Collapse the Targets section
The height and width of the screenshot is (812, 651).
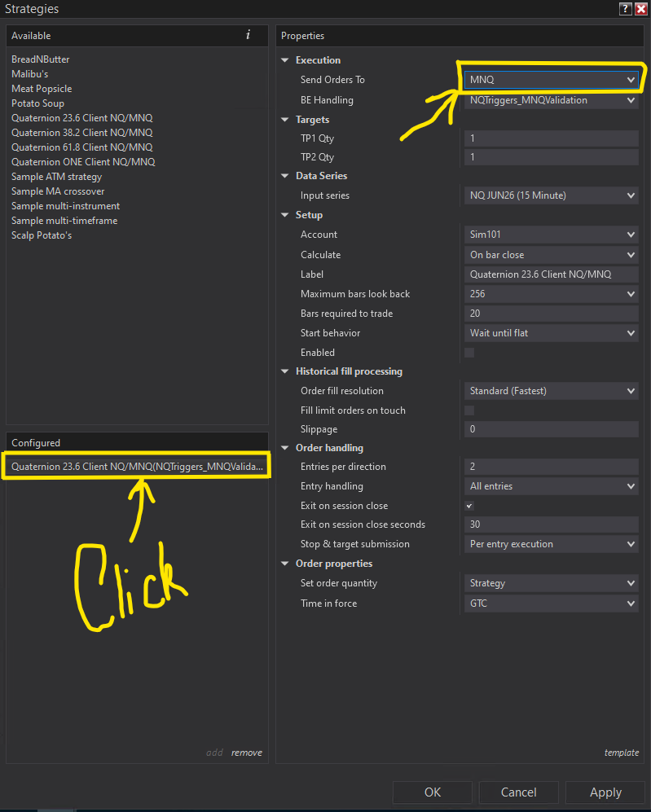[x=285, y=120]
